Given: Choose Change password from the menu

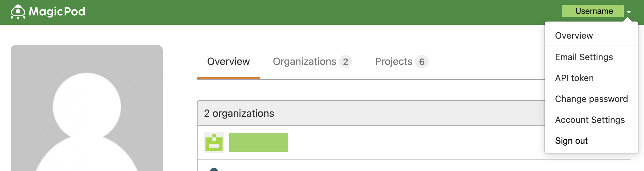Looking at the screenshot, I should (x=591, y=99).
